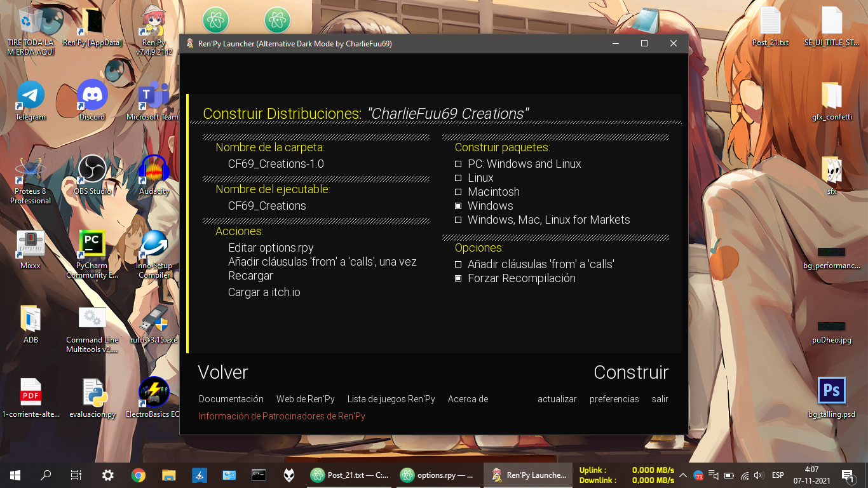
Task: Enable the 'PC: Windows and Linux' package checkbox
Action: (458, 164)
